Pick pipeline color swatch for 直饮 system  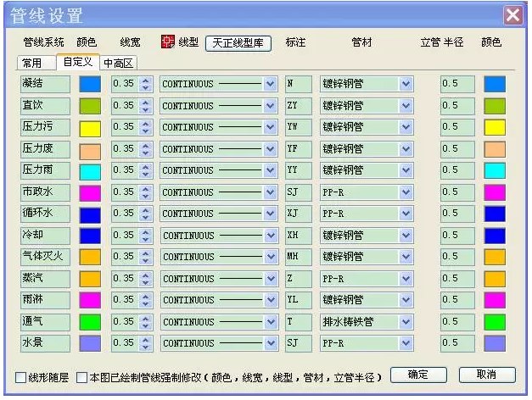[x=90, y=106]
